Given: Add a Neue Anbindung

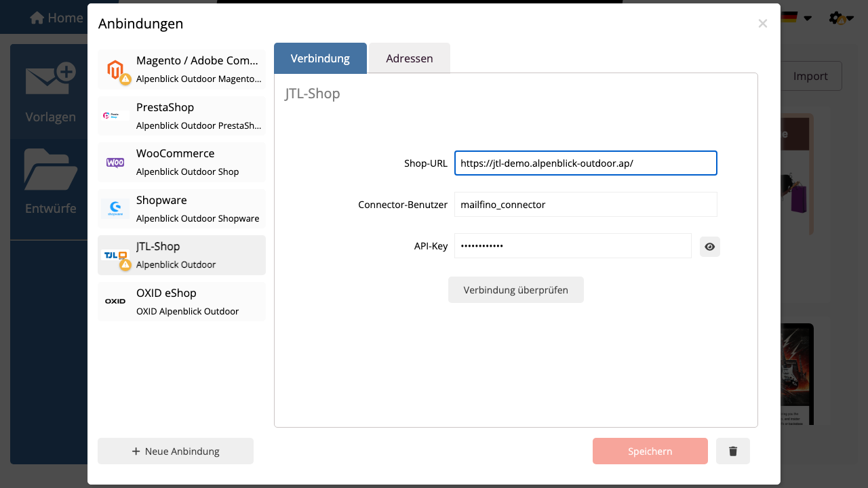Looking at the screenshot, I should point(176,451).
